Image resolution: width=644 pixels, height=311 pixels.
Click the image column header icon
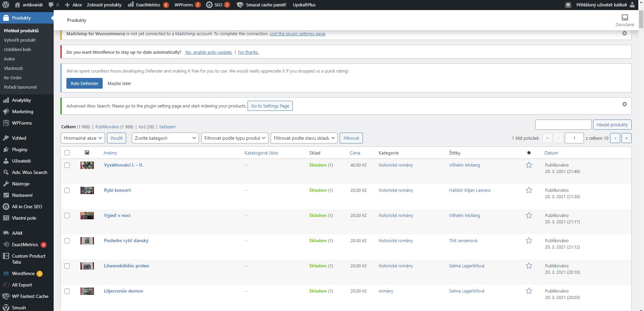pos(87,152)
